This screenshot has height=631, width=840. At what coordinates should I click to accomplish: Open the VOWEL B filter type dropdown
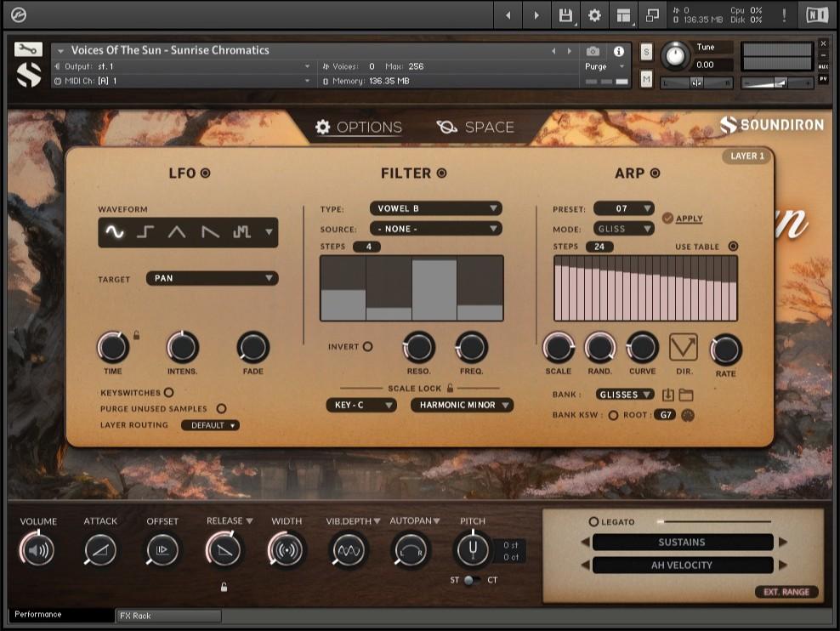pos(435,207)
